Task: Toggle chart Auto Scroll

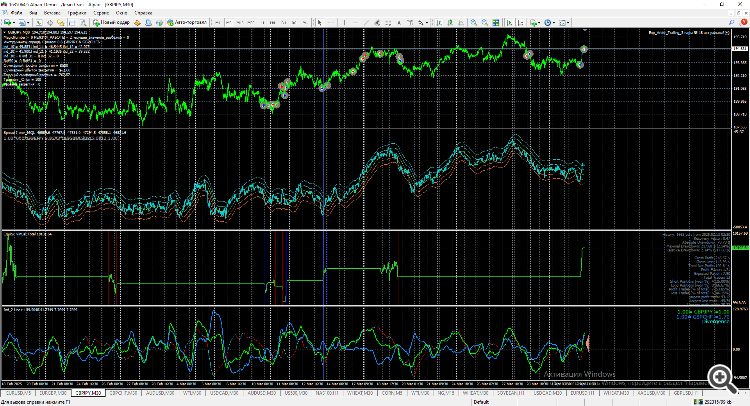Action: point(509,22)
